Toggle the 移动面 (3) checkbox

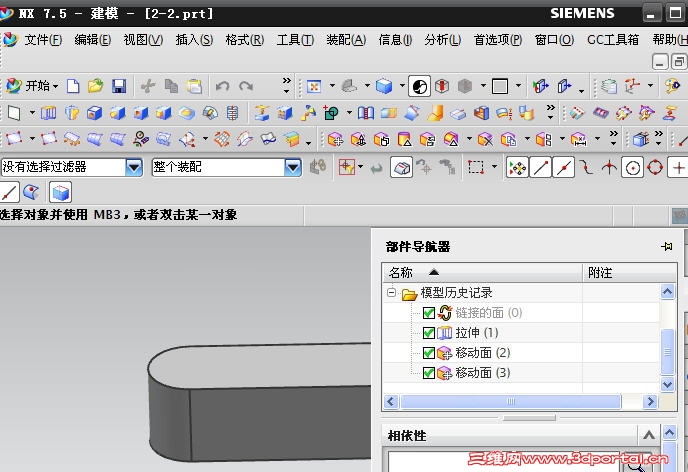pyautogui.click(x=429, y=373)
